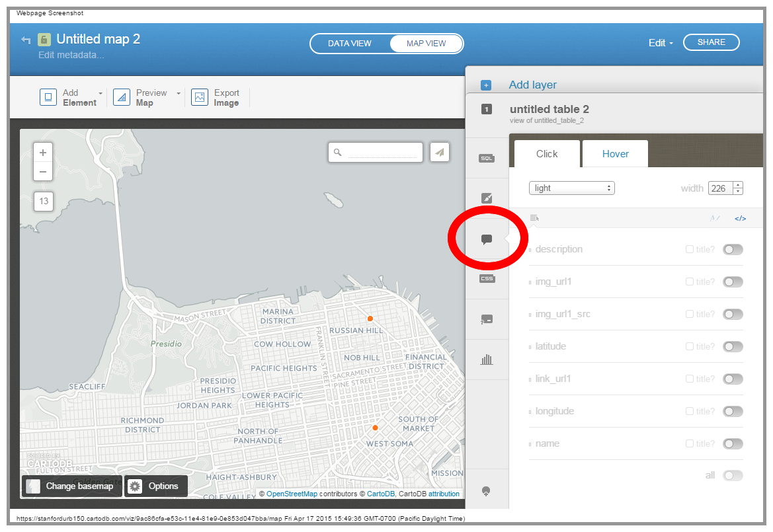773x532 pixels.
Task: Toggle the longitude field switch
Action: [x=733, y=411]
